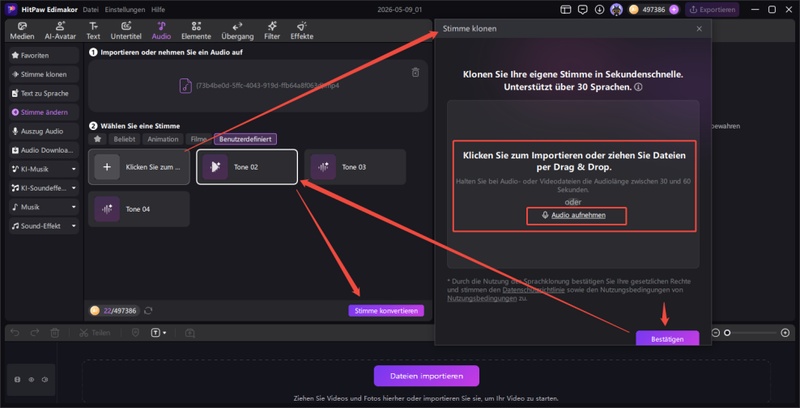Open the user avatar profile
Image resolution: width=800 pixels, height=408 pixels.
617,10
